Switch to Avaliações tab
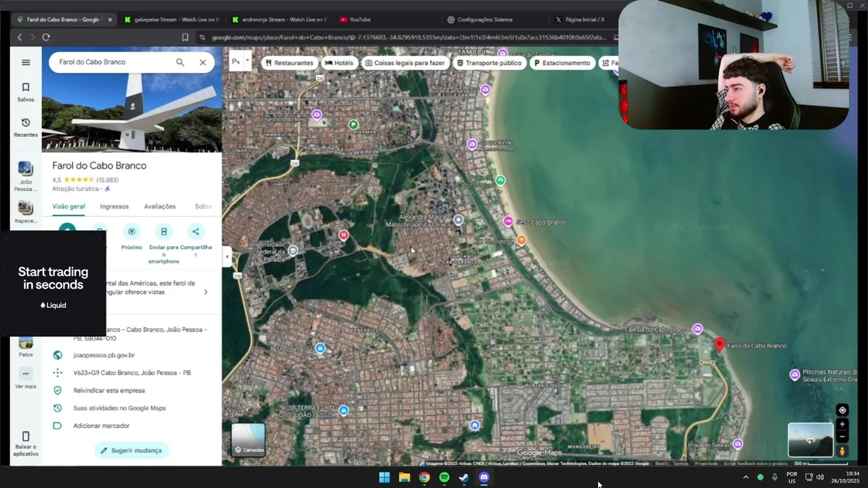This screenshot has height=488, width=868. tap(159, 207)
